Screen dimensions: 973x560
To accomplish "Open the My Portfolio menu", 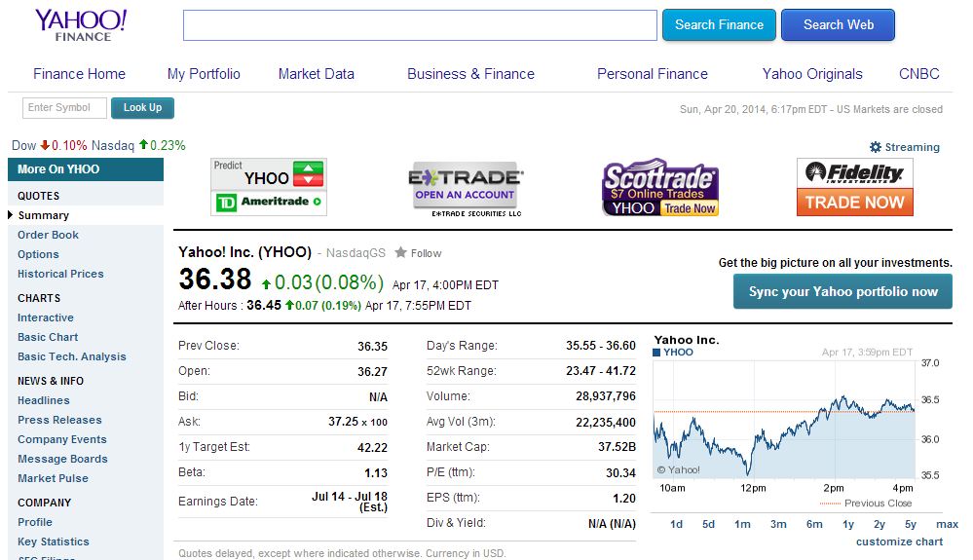I will 204,74.
